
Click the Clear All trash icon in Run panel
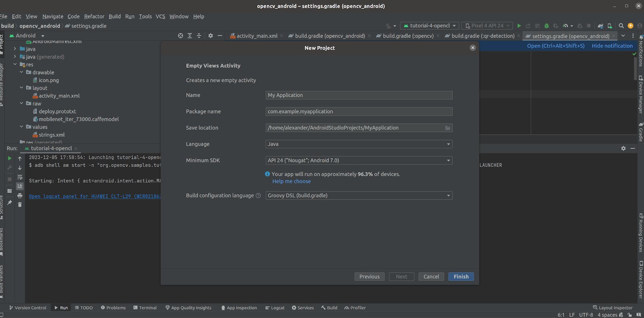[20, 205]
